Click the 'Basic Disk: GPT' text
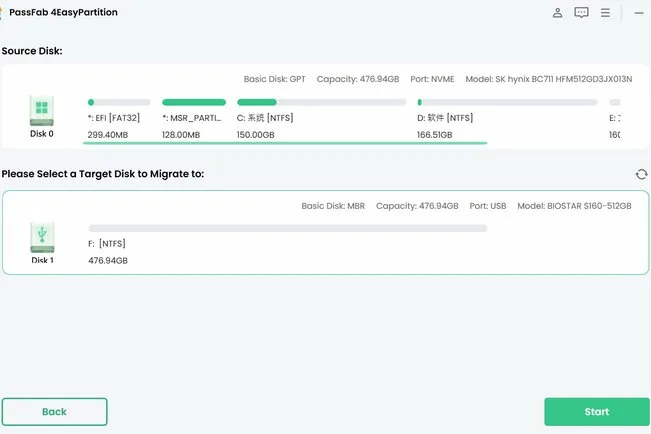The width and height of the screenshot is (651, 434). [274, 79]
